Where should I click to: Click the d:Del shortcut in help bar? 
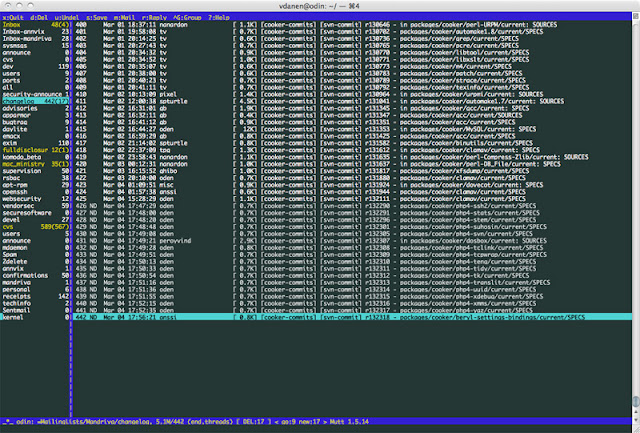(39, 18)
